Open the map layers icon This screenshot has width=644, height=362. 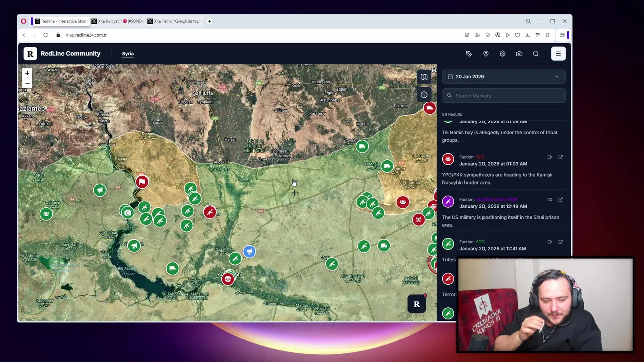(x=424, y=77)
